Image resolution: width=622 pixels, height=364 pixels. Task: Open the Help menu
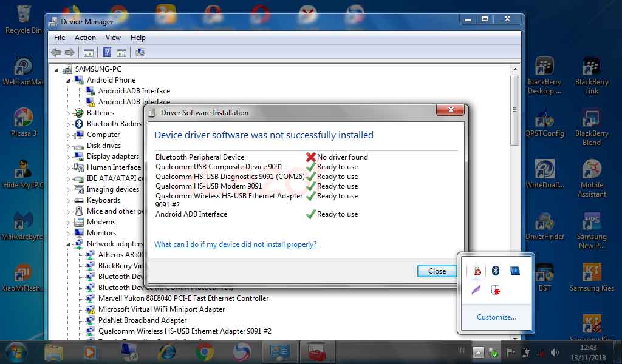[x=138, y=38]
